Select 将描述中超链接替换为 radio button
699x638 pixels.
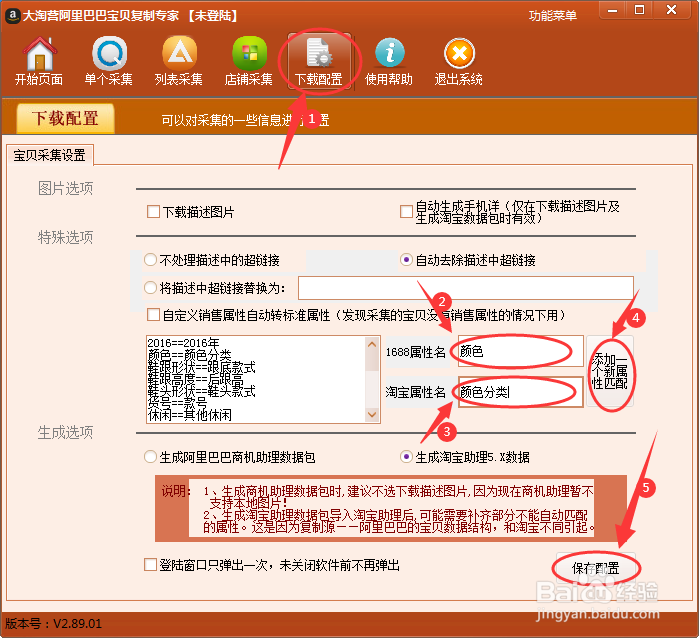click(150, 288)
